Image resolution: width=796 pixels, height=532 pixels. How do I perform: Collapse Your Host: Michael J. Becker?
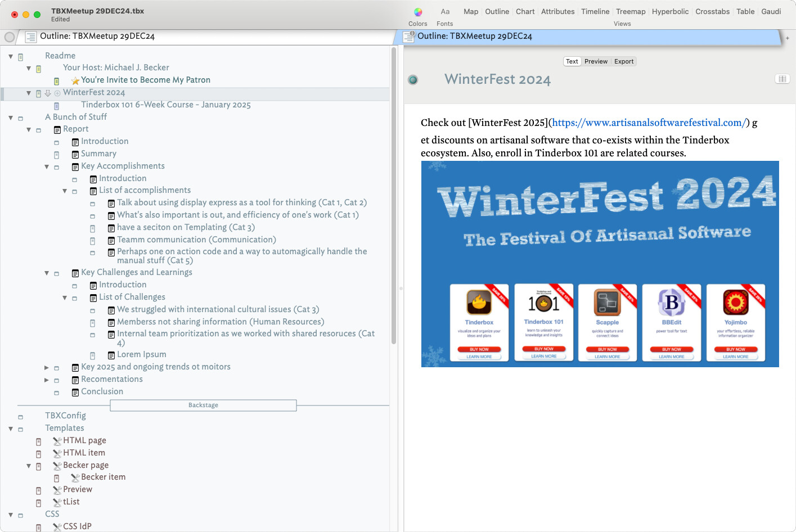(29, 69)
